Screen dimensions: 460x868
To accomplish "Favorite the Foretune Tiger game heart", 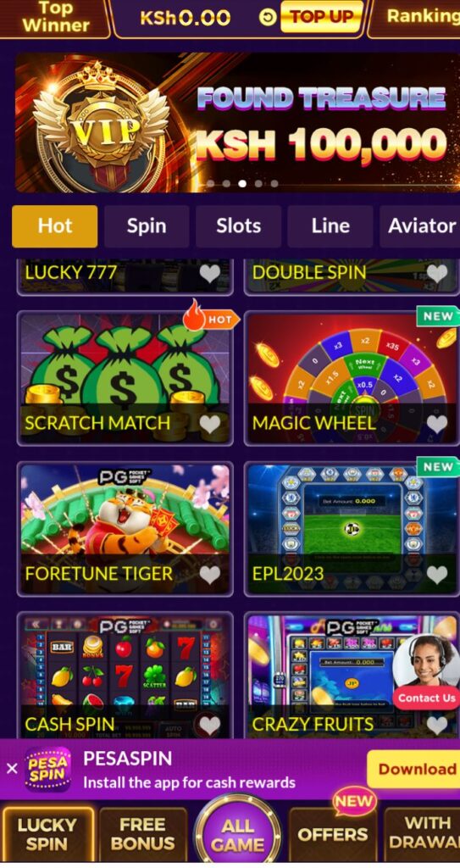I will (210, 576).
